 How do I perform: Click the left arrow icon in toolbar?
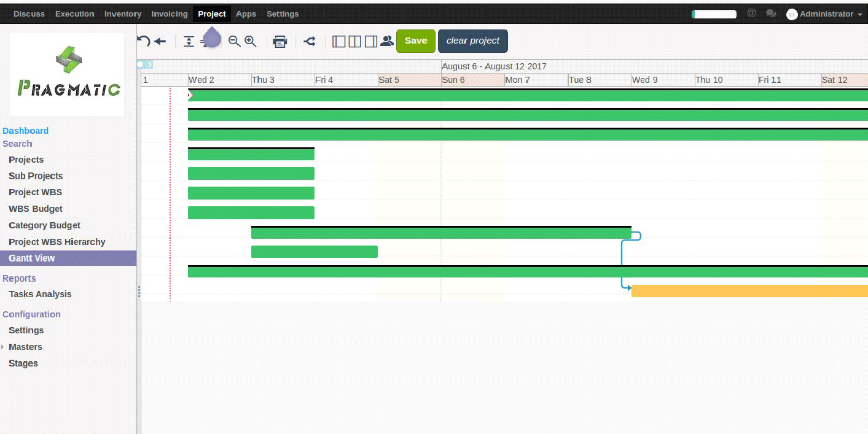pyautogui.click(x=160, y=41)
